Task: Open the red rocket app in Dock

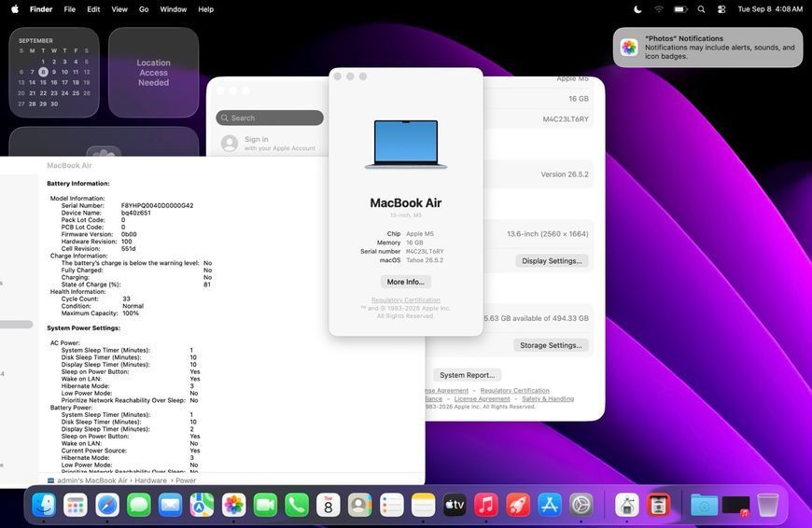Action: [x=518, y=506]
